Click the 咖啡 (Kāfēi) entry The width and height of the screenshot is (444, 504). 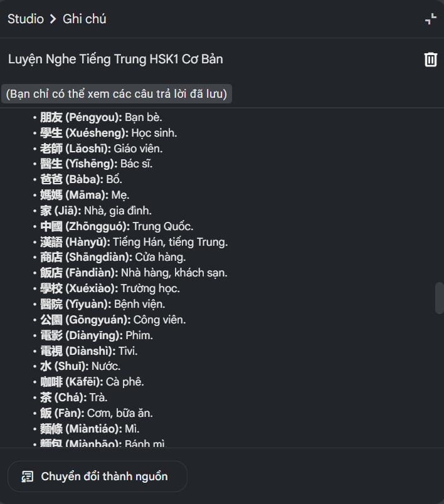[92, 382]
